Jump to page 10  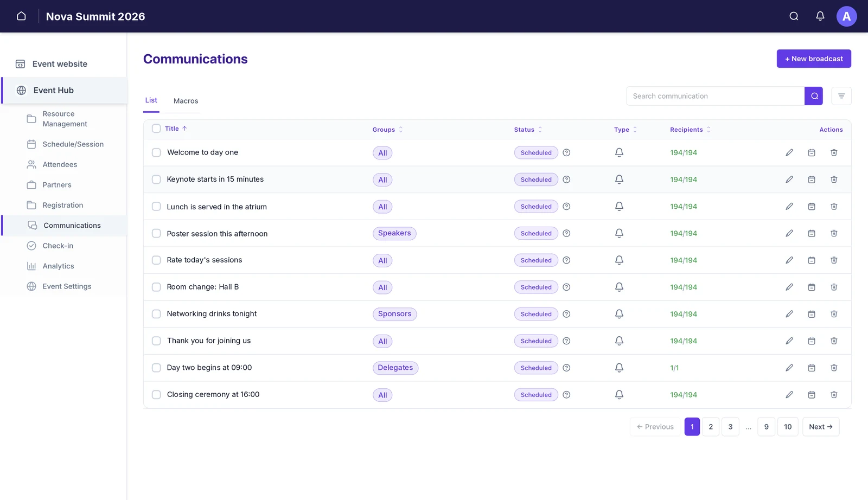(788, 427)
